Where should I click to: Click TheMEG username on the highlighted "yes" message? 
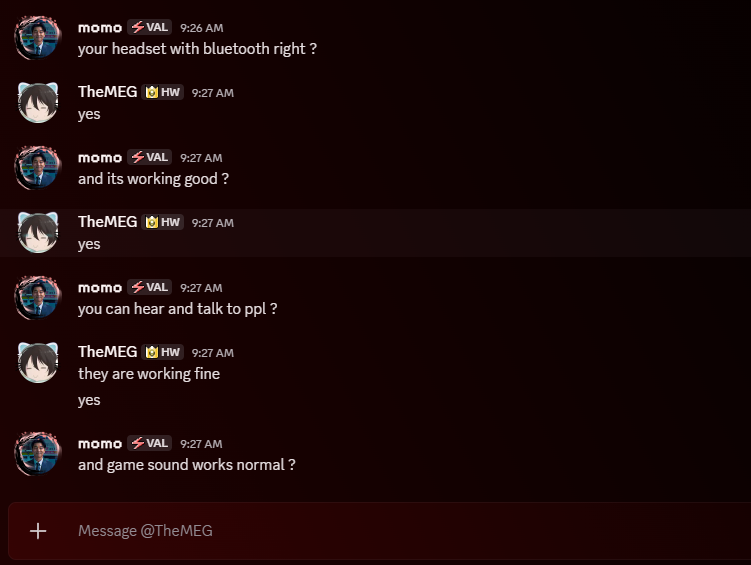click(108, 222)
